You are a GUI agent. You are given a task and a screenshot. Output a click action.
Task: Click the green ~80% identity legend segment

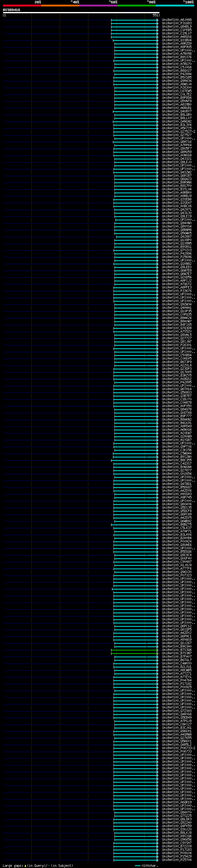click(x=137, y=6)
